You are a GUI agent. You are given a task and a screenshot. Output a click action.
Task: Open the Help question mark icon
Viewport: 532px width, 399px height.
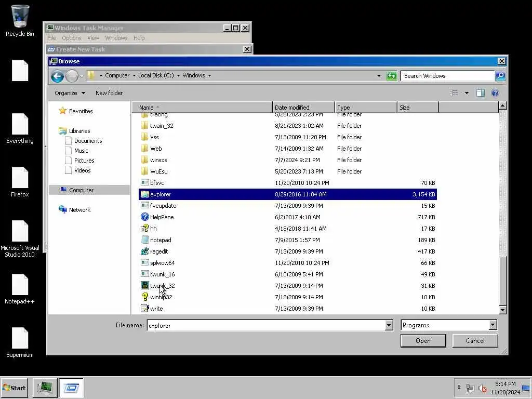click(x=495, y=93)
